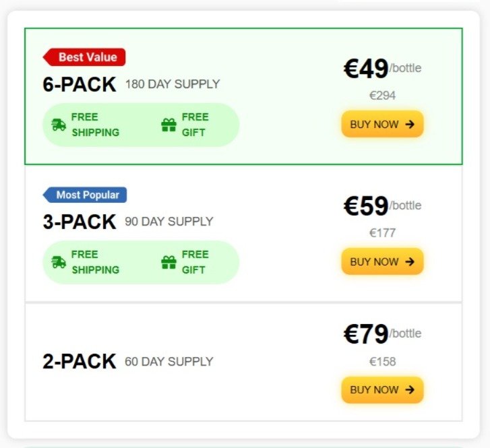The width and height of the screenshot is (490, 448).
Task: Click the red Best Value badge
Action: click(x=86, y=57)
